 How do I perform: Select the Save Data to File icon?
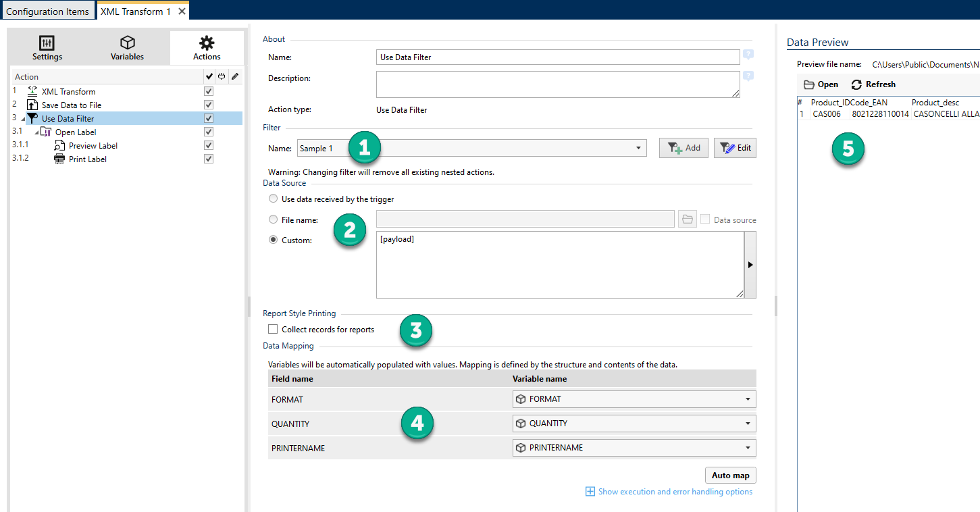tap(32, 105)
